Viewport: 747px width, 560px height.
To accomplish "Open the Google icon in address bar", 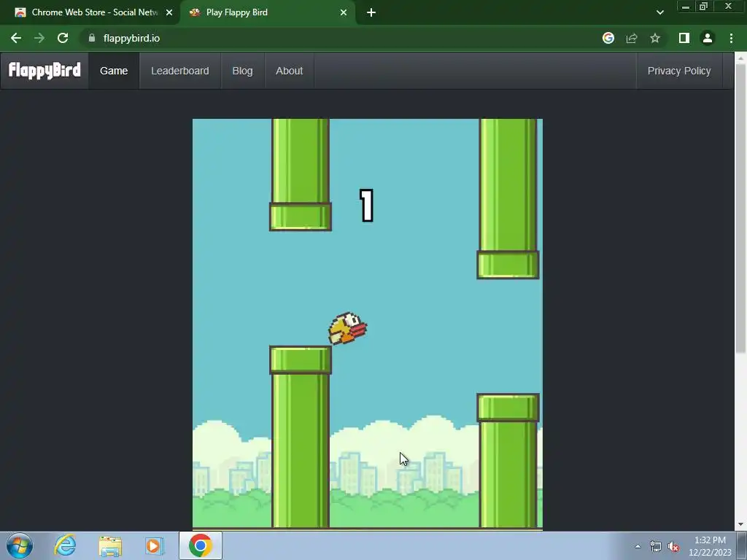I will 608,38.
